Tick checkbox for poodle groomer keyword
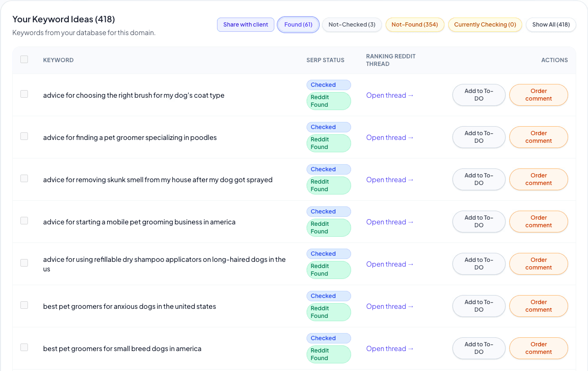 (24, 136)
